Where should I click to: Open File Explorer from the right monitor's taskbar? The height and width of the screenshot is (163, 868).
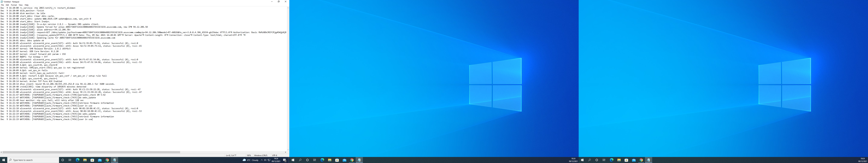click(619, 160)
